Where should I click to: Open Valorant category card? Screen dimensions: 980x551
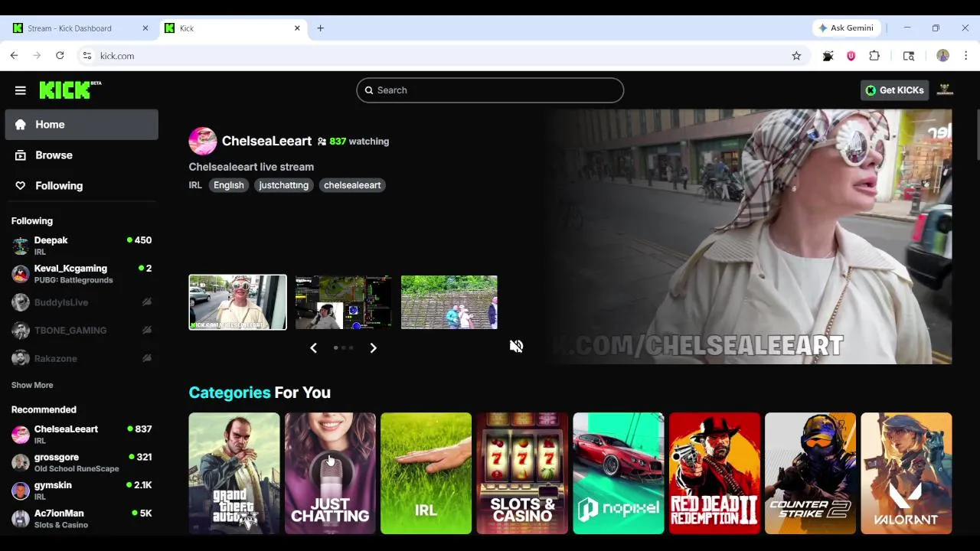point(906,473)
